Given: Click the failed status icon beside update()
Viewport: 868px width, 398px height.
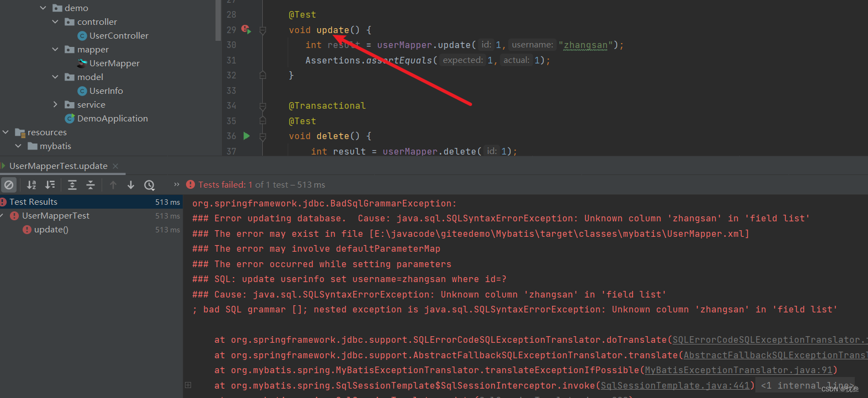Looking at the screenshot, I should coord(27,230).
